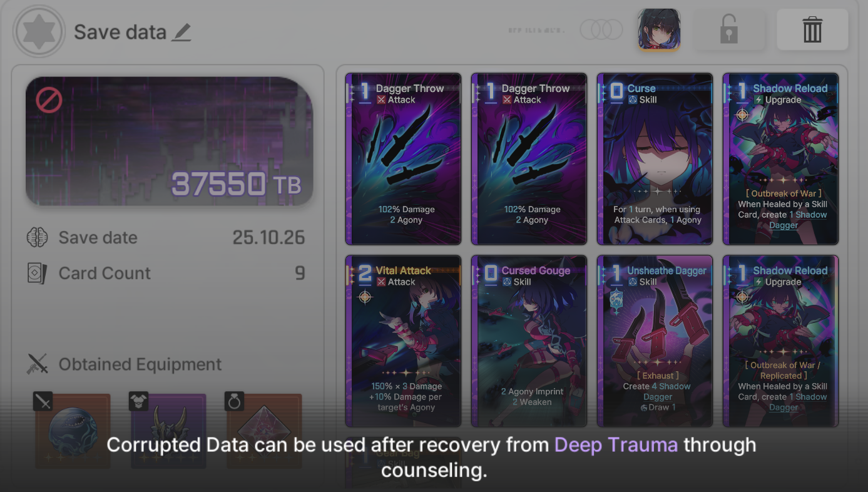
Task: Click the Deep Trauma highlighted text
Action: point(616,445)
